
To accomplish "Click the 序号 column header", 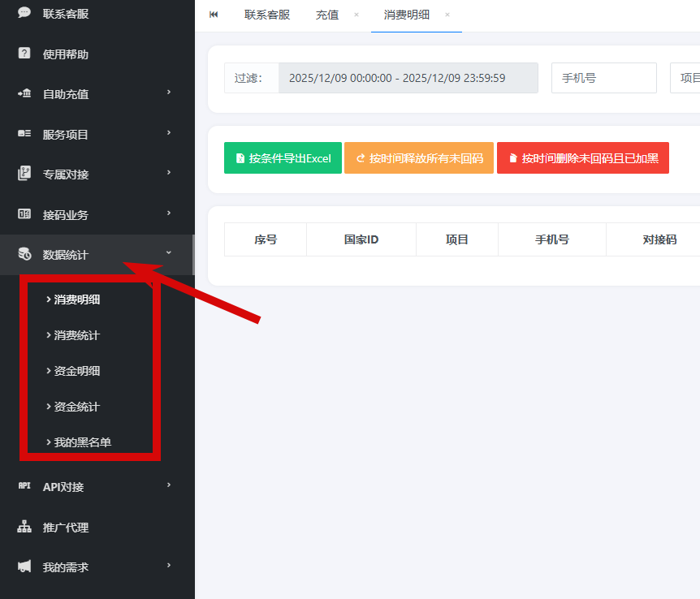I will coord(266,239).
